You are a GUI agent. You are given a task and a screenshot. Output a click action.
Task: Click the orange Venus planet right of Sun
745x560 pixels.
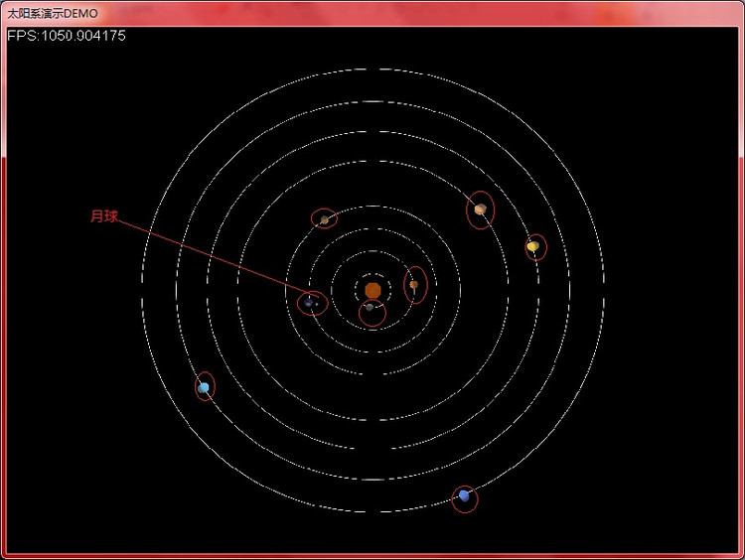pyautogui.click(x=414, y=285)
